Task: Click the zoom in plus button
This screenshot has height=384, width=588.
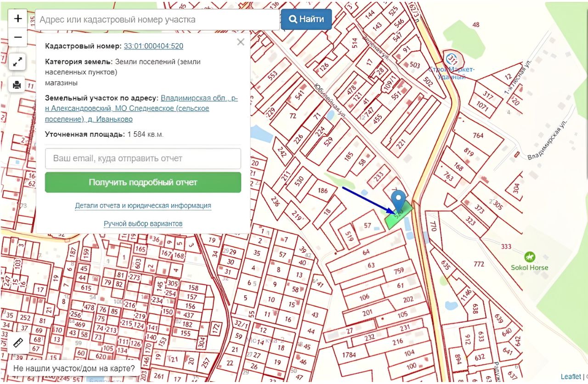Action: click(18, 19)
